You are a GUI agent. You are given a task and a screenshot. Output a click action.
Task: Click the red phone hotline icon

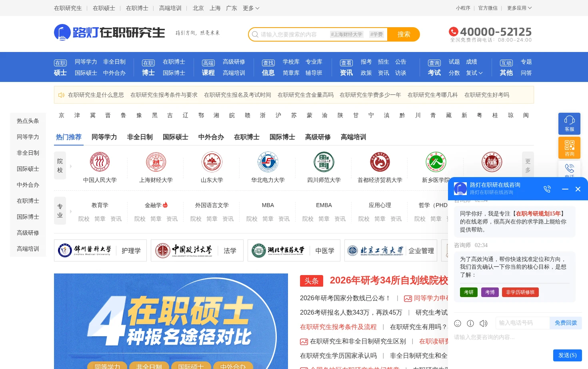point(454,32)
